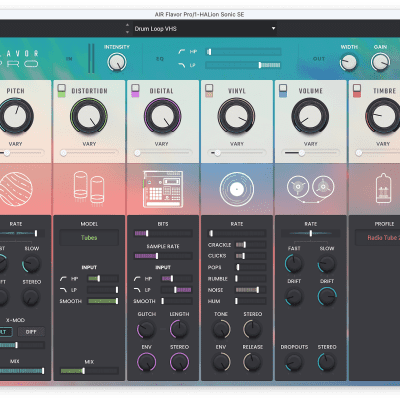Click the Digital input HP filter icon
The image size is (400, 400).
click(x=137, y=278)
